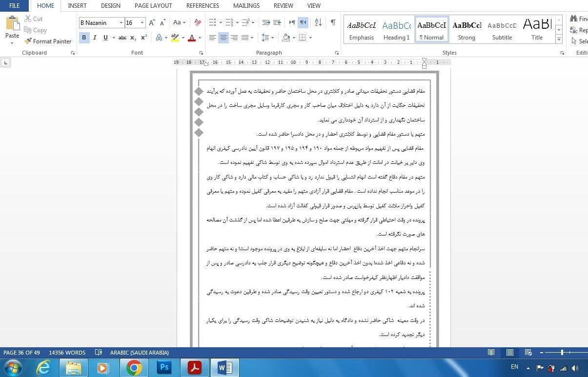Open the B Nazanin font name dropdown
588x377 pixels.
121,23
